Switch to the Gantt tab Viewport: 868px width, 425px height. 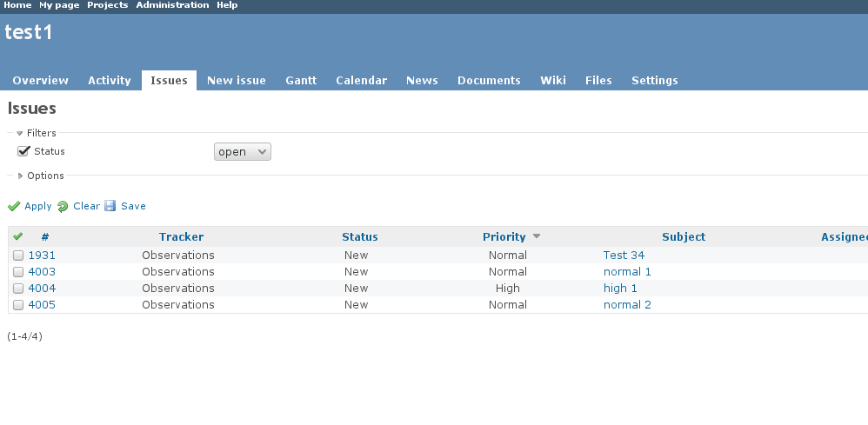tap(301, 81)
